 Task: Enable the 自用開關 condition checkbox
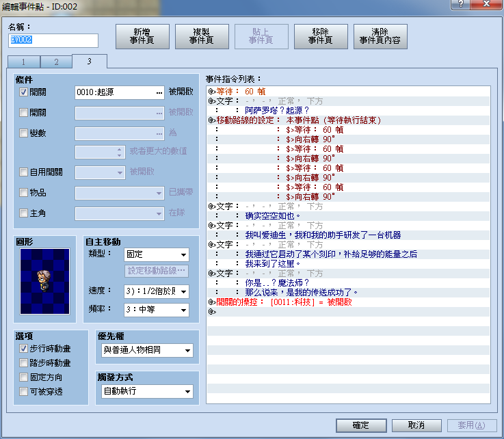23,172
